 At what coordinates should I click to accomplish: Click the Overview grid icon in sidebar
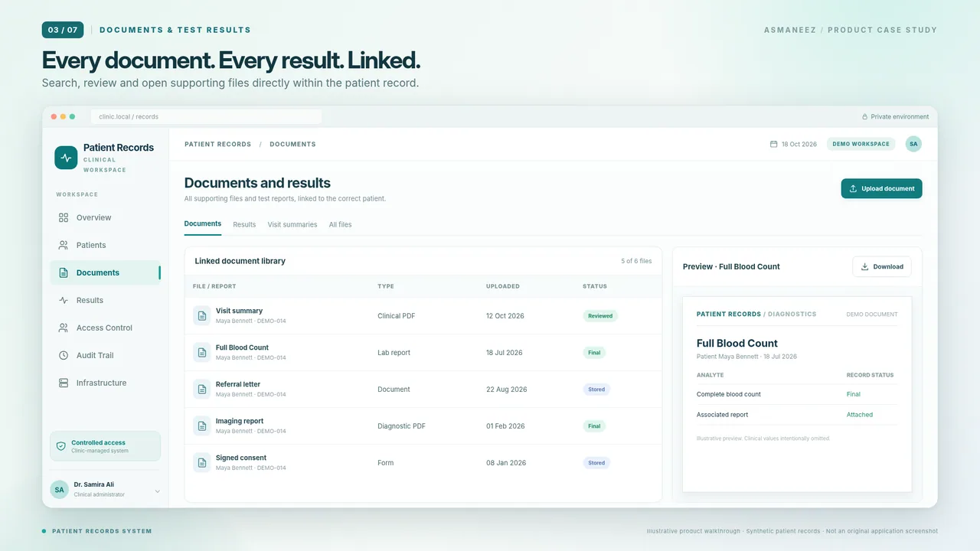coord(64,217)
